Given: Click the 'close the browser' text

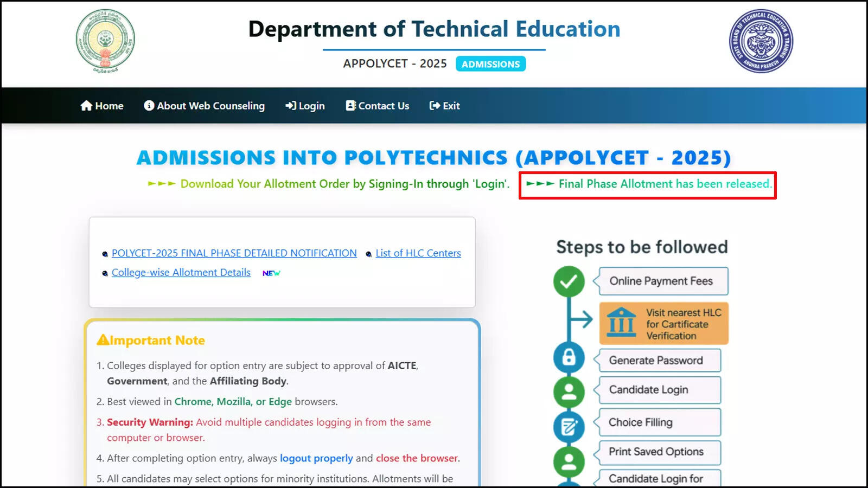Looking at the screenshot, I should point(417,458).
